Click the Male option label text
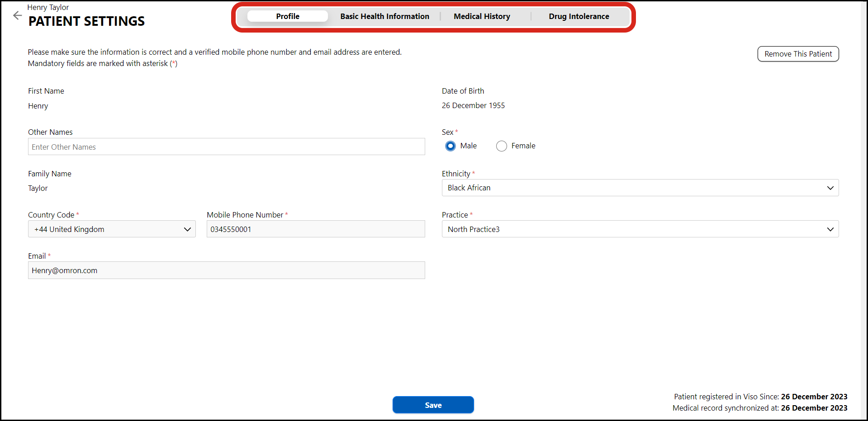The image size is (868, 421). [468, 146]
